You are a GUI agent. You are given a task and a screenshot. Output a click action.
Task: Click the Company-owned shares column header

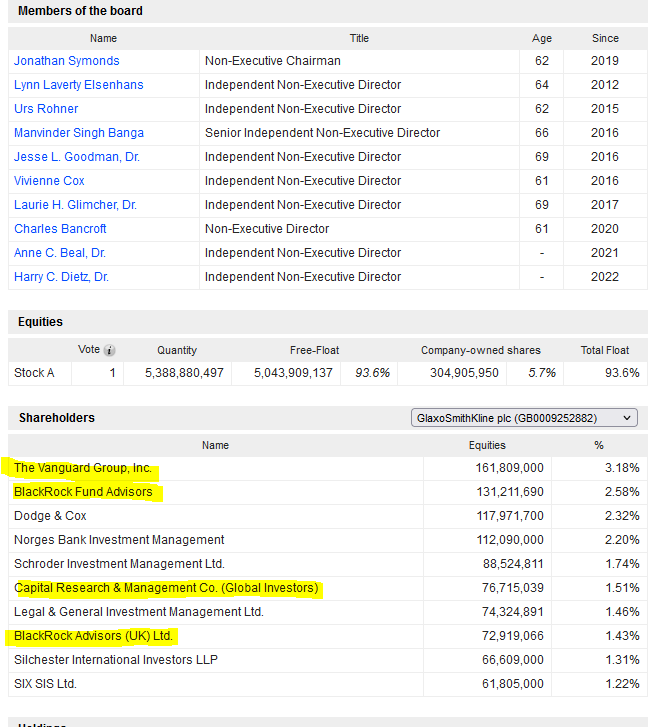[481, 351]
